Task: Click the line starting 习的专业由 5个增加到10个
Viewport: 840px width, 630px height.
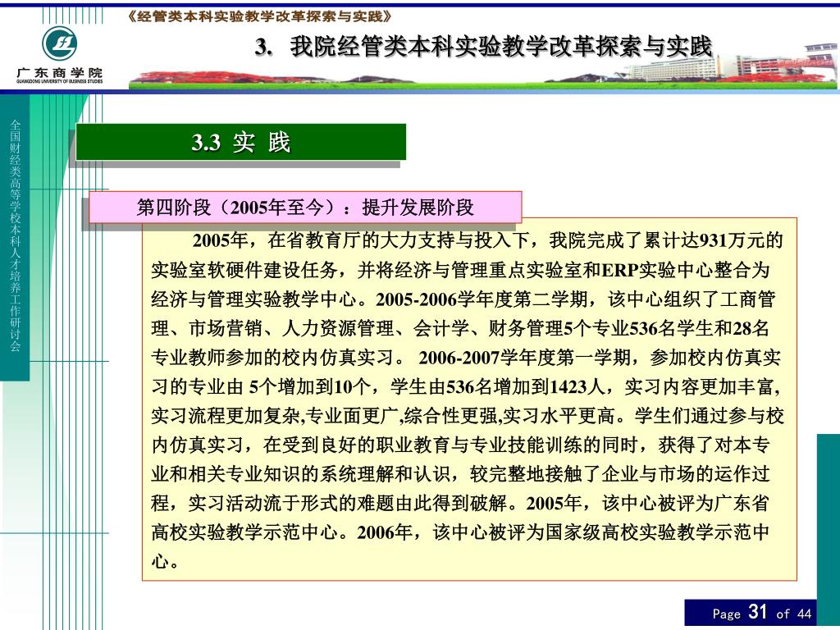Action: (x=466, y=386)
